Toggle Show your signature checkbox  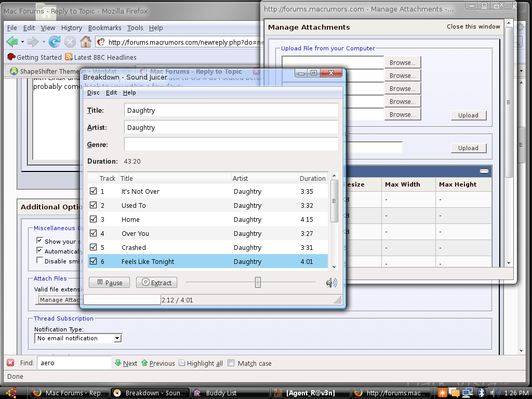click(x=39, y=241)
